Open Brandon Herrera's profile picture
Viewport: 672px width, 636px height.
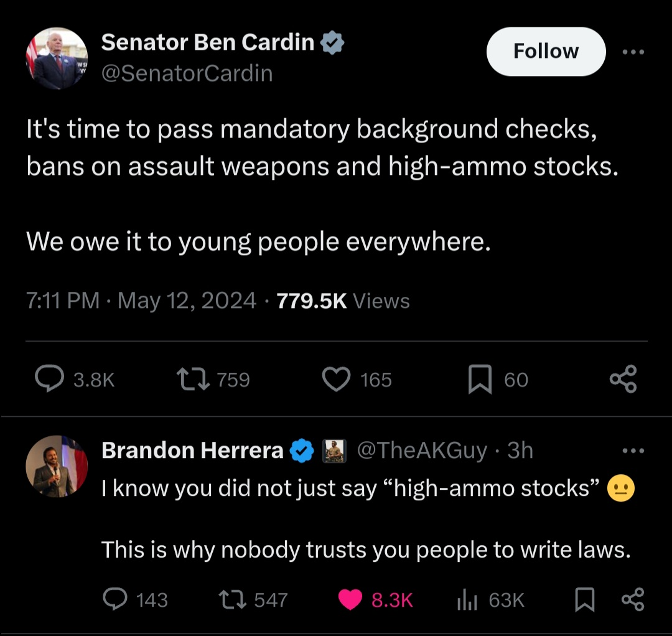57,466
